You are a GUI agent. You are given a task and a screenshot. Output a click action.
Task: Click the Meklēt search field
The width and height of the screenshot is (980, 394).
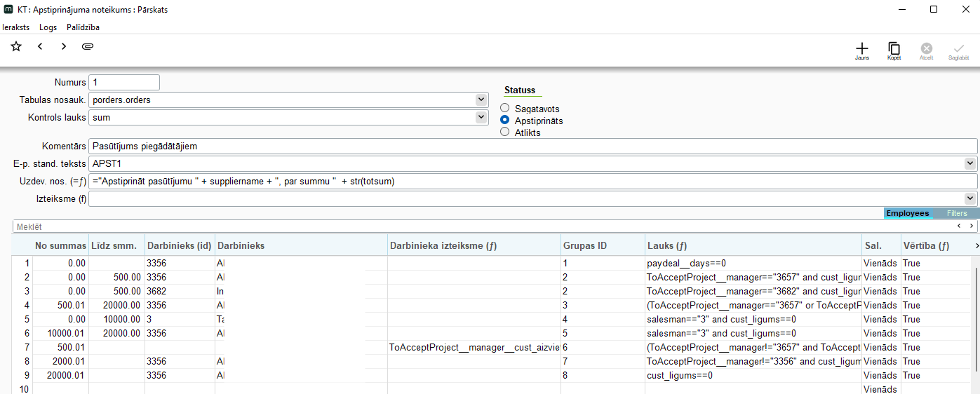tap(484, 226)
